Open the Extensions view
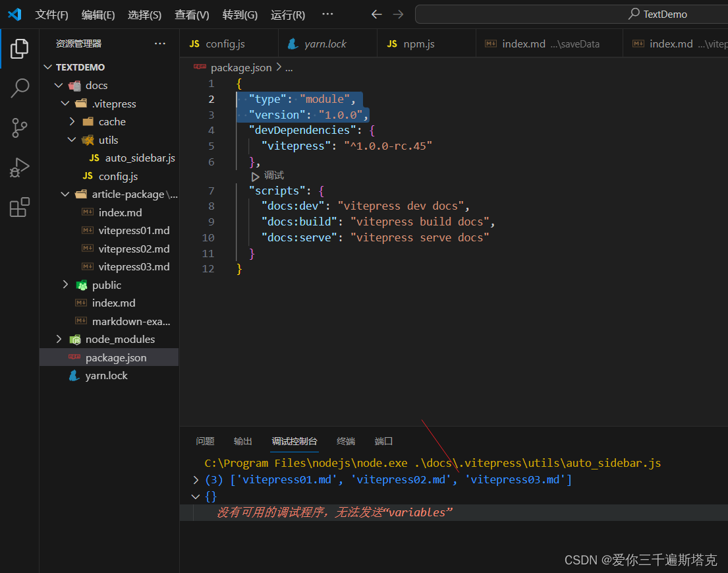 19,207
